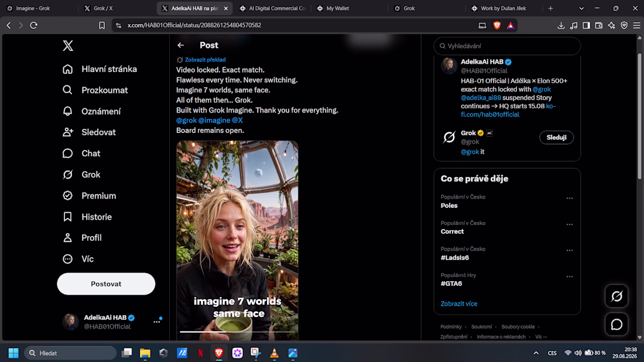Click the Víc more circle icon

[67, 259]
